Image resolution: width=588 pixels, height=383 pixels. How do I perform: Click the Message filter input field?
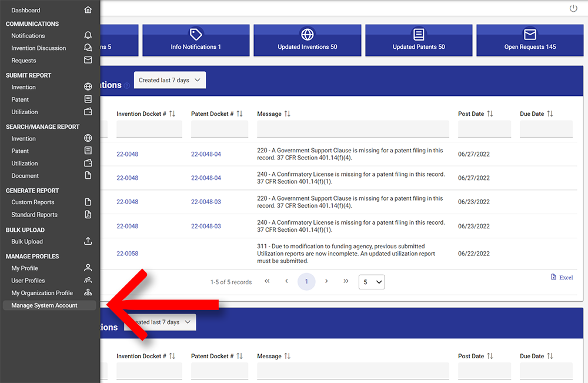click(353, 129)
